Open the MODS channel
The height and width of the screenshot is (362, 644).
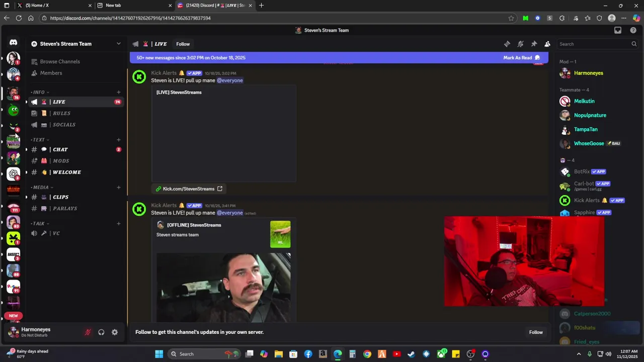[x=75, y=161]
